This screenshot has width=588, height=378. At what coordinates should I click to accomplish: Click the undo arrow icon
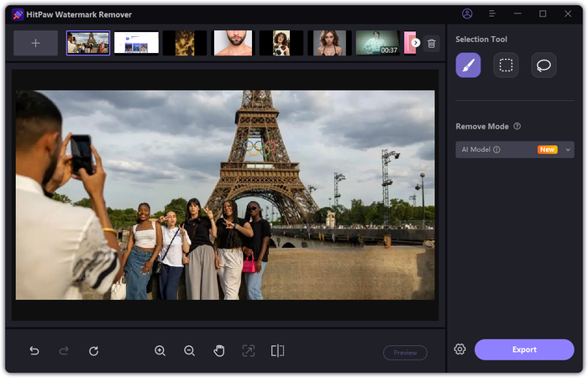click(x=34, y=351)
